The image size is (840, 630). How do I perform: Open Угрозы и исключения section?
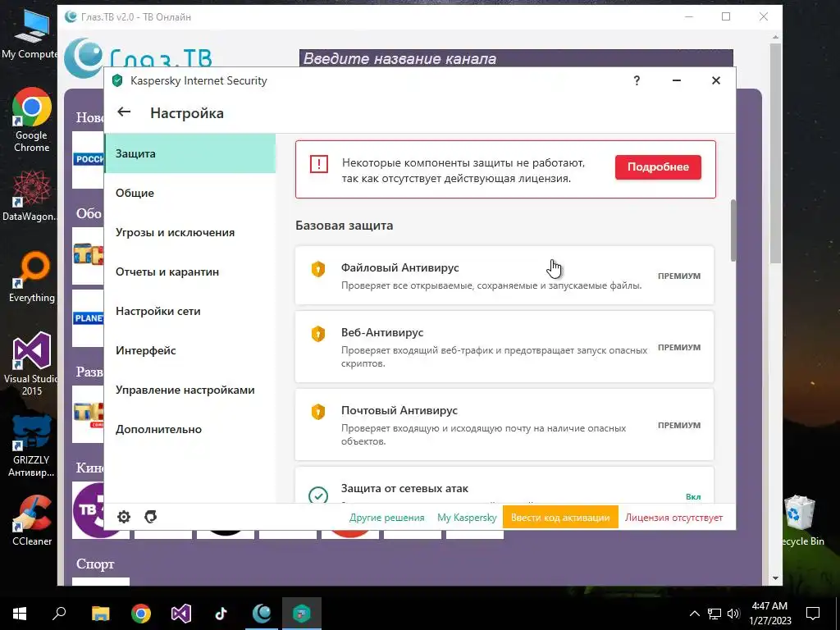189,232
